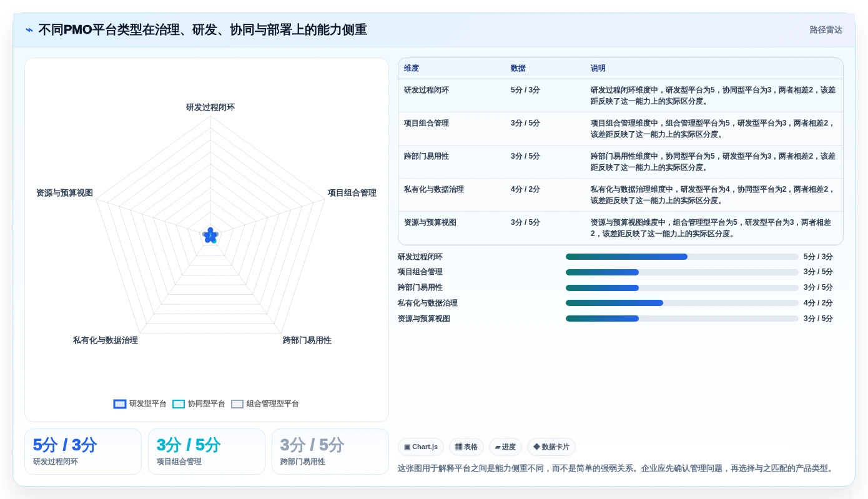
Task: Select the 维度 column header
Action: [412, 69]
